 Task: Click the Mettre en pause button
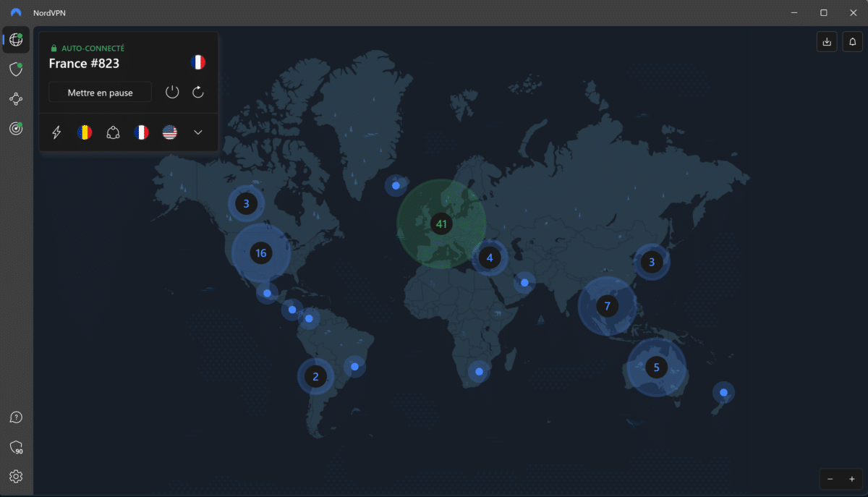point(101,93)
